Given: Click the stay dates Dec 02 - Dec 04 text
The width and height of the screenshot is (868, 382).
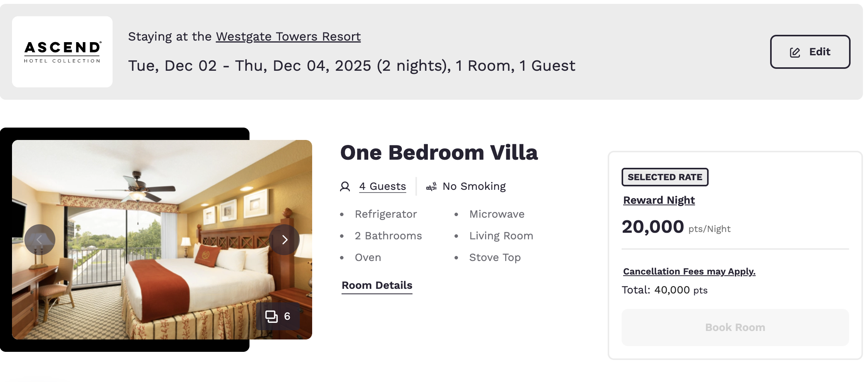Looking at the screenshot, I should coord(351,65).
